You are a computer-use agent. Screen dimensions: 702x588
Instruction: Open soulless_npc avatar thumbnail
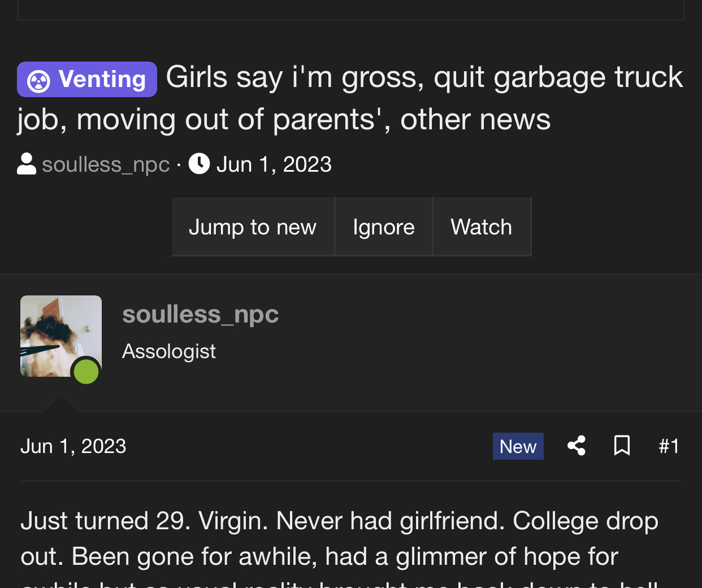click(61, 336)
